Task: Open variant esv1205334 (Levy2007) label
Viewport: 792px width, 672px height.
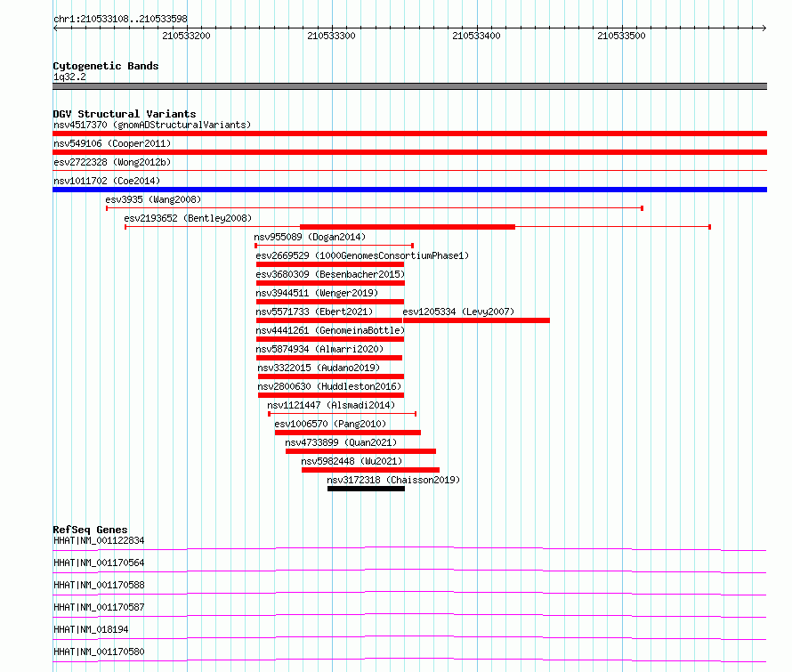Action: coord(458,312)
